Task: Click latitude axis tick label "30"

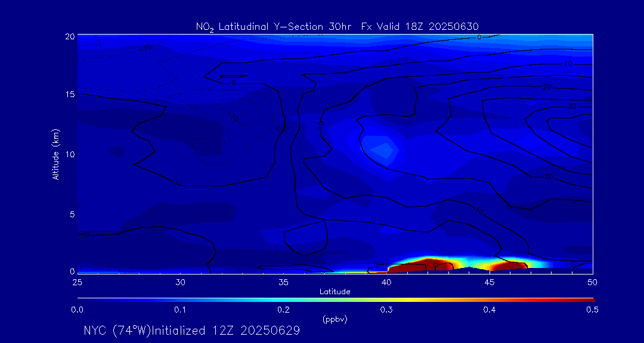Action: tap(180, 282)
